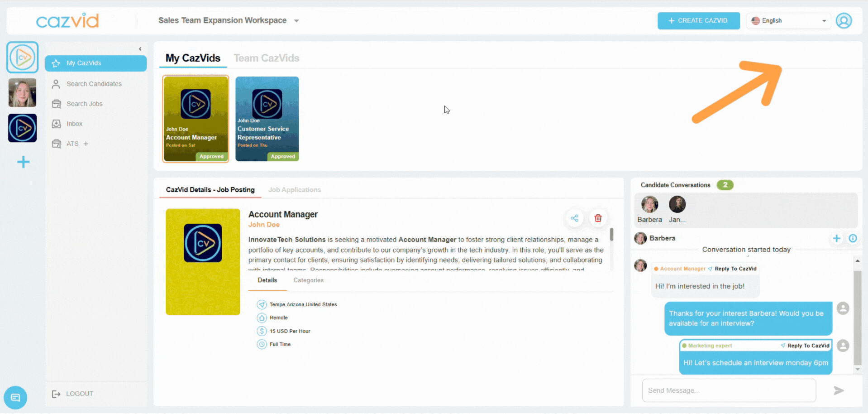Click the Approved badge on the Account Manager card
This screenshot has width=868, height=414.
tap(211, 157)
